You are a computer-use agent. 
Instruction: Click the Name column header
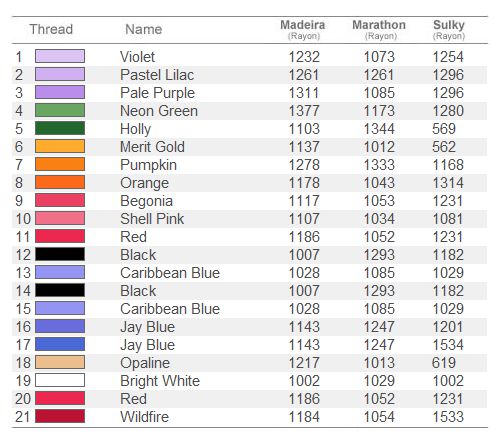point(144,29)
